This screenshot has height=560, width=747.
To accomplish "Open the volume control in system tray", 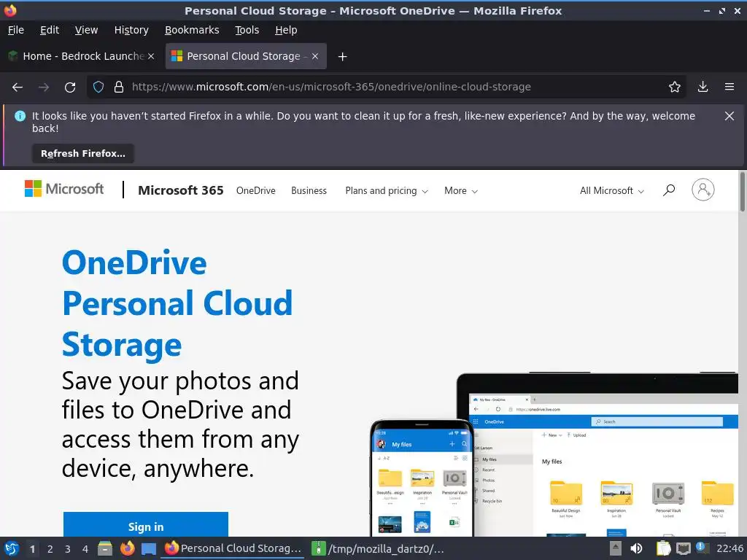I will tap(636, 548).
